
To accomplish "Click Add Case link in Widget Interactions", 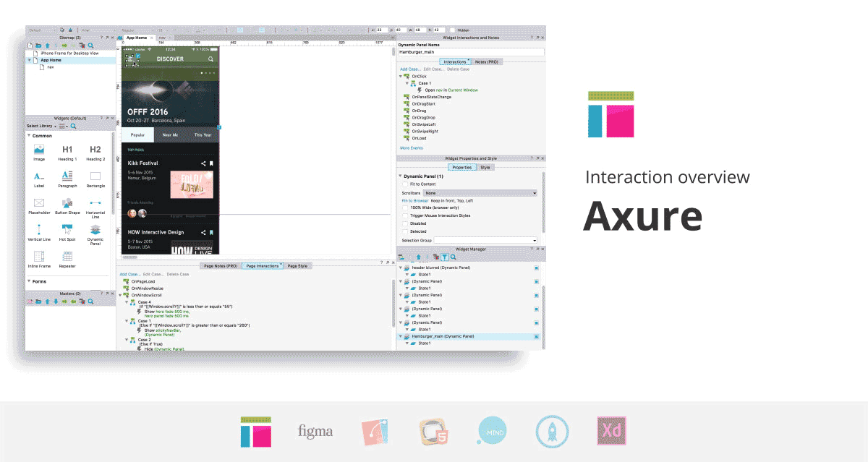I will [410, 69].
